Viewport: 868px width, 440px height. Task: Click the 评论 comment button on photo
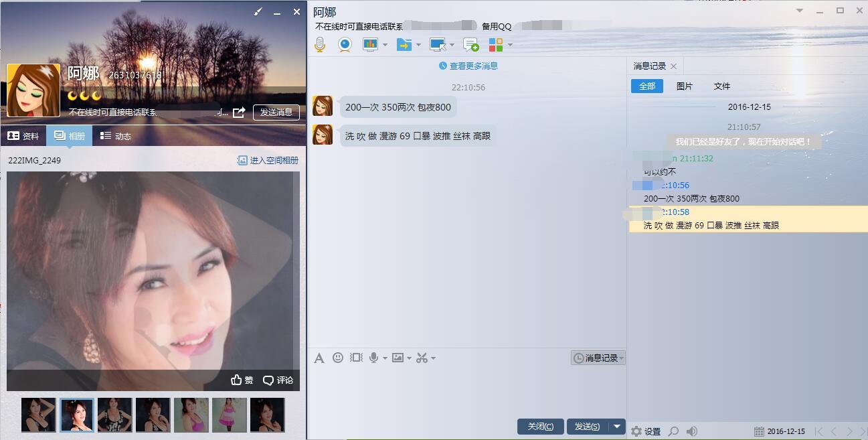point(278,380)
